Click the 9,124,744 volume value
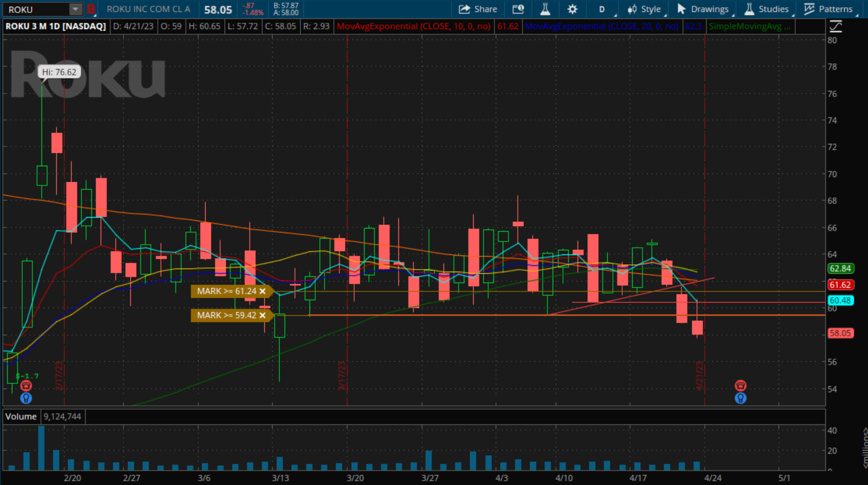868x485 pixels. [x=62, y=416]
